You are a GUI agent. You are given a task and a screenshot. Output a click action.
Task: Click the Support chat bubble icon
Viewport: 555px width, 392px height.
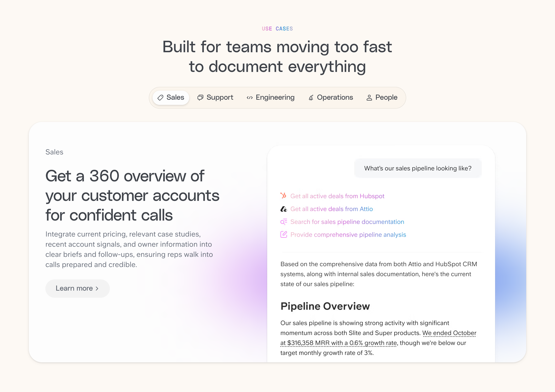tap(200, 98)
